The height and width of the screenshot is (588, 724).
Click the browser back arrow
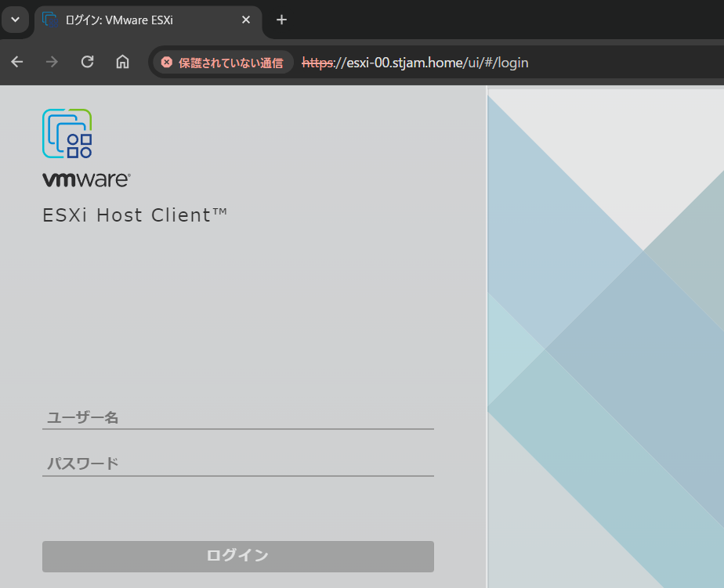click(17, 62)
